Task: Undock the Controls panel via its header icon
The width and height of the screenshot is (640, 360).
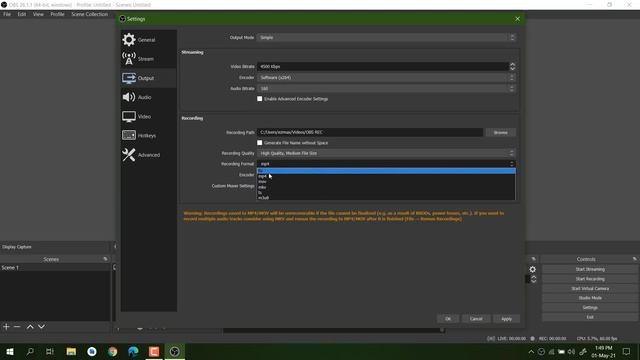Action: [634, 259]
